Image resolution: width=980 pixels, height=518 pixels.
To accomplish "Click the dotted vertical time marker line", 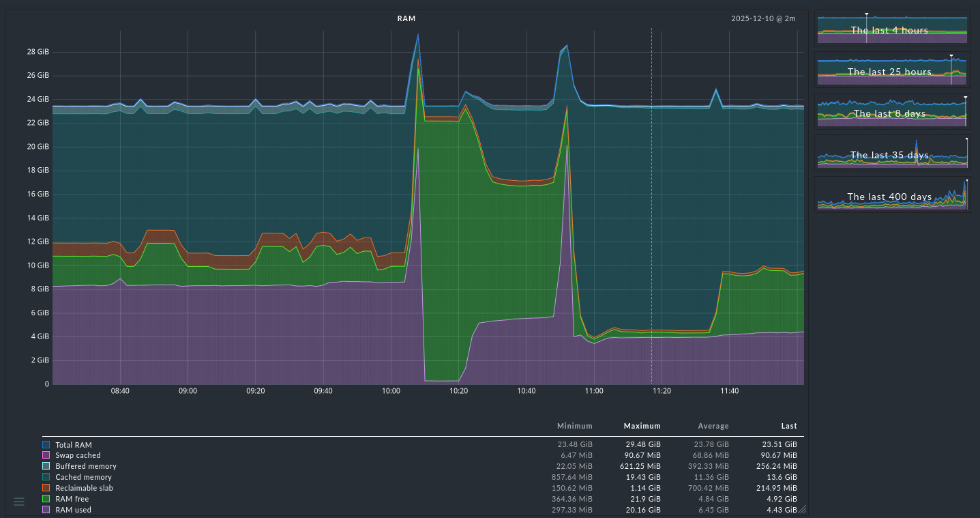I will [x=651, y=205].
